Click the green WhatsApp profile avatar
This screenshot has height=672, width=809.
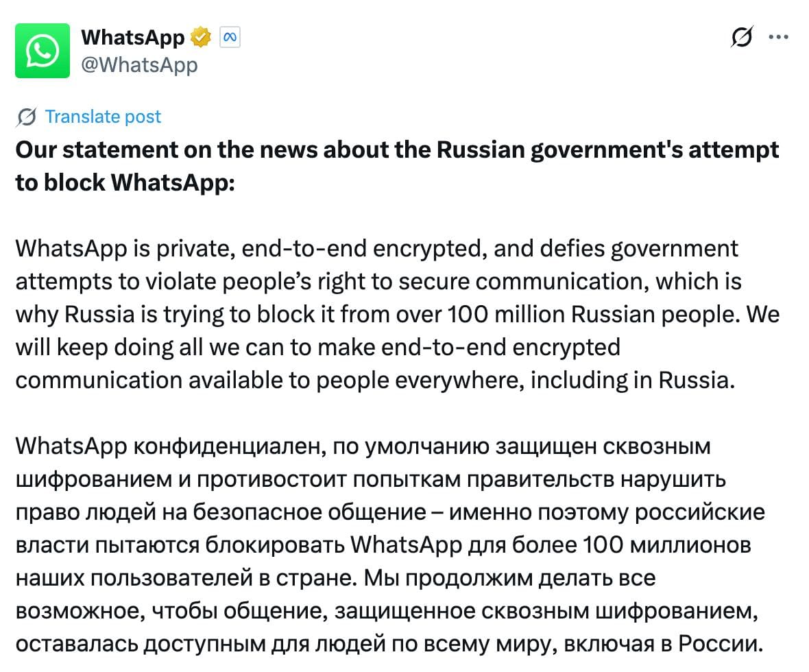click(x=43, y=50)
